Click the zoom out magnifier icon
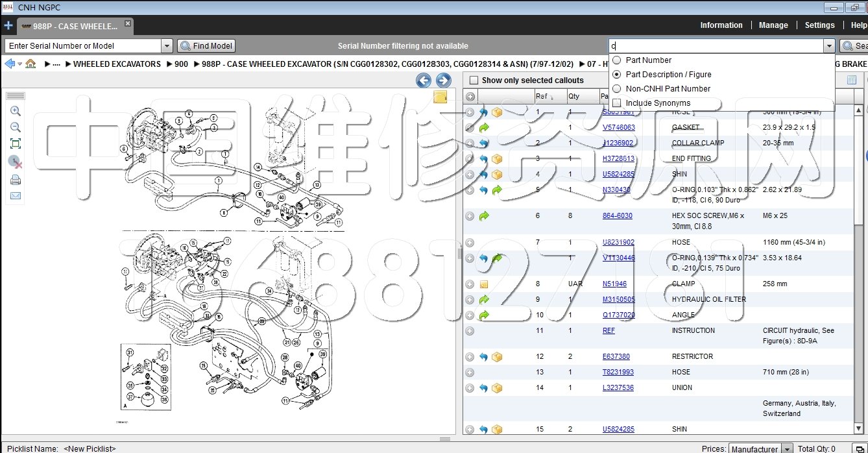 (x=16, y=127)
